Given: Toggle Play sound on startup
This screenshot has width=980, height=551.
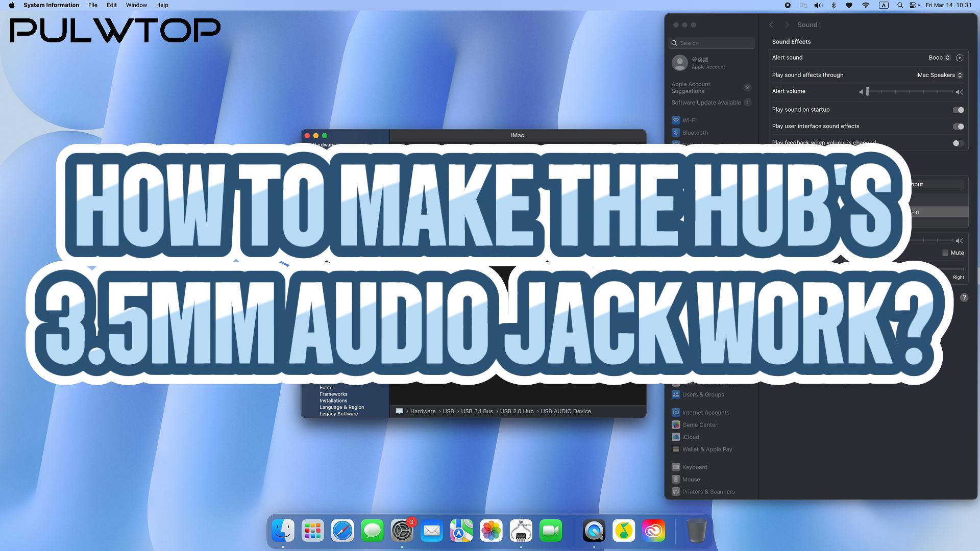Looking at the screenshot, I should pos(958,110).
